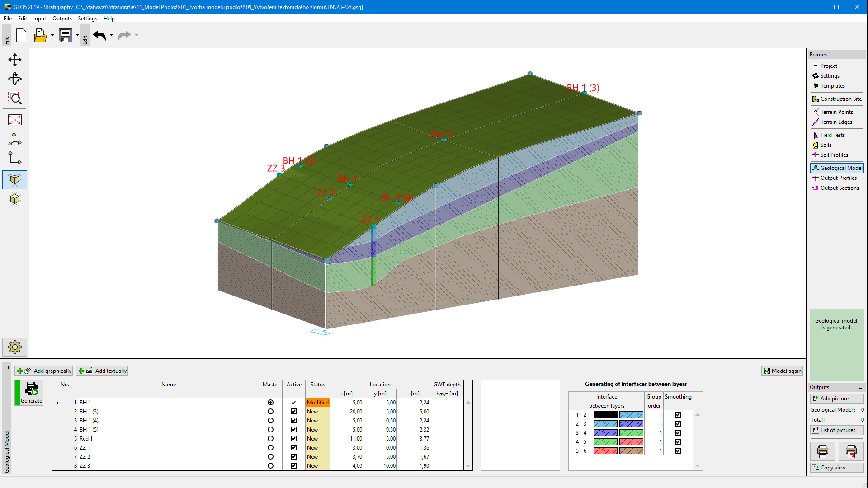Expand dropdown arrow beside Undo button
Screen dimensions: 868x488
click(111, 35)
